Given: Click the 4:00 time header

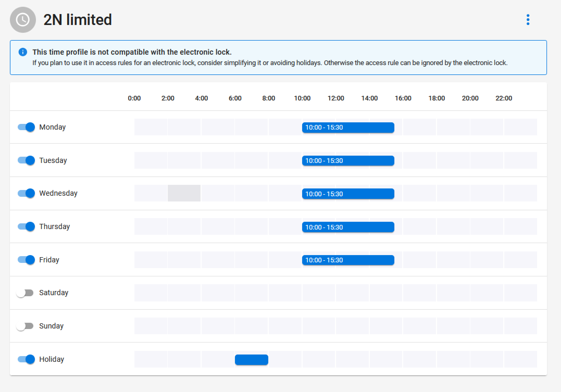Looking at the screenshot, I should (x=201, y=98).
